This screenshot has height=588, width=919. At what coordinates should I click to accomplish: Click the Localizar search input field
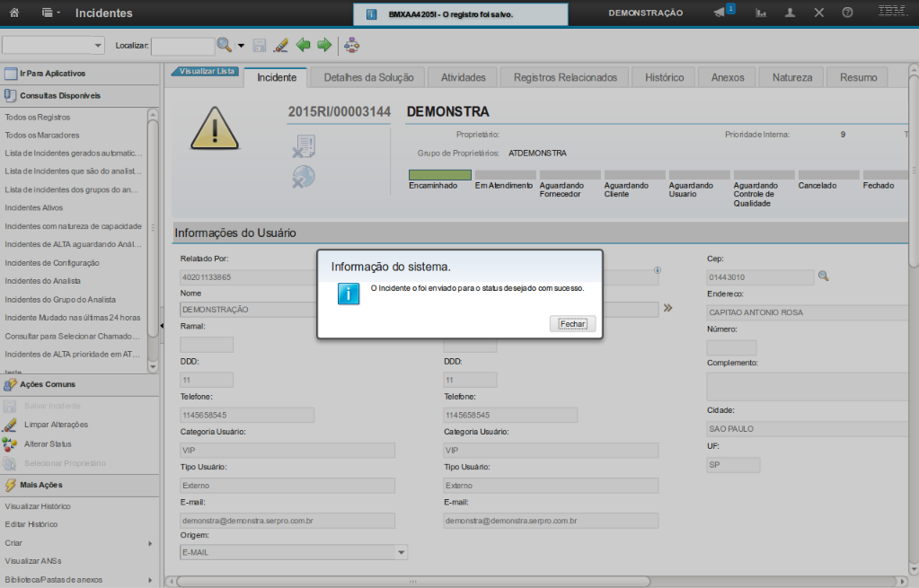point(182,45)
